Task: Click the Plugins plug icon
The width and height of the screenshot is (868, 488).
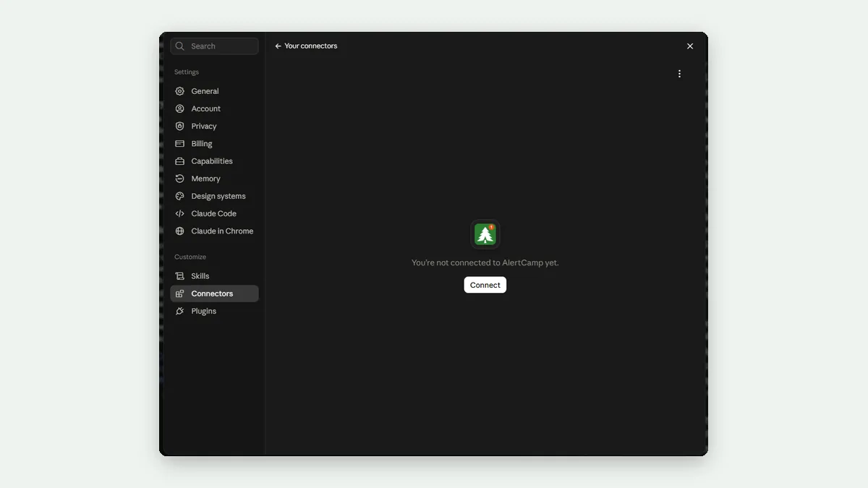Action: [180, 311]
